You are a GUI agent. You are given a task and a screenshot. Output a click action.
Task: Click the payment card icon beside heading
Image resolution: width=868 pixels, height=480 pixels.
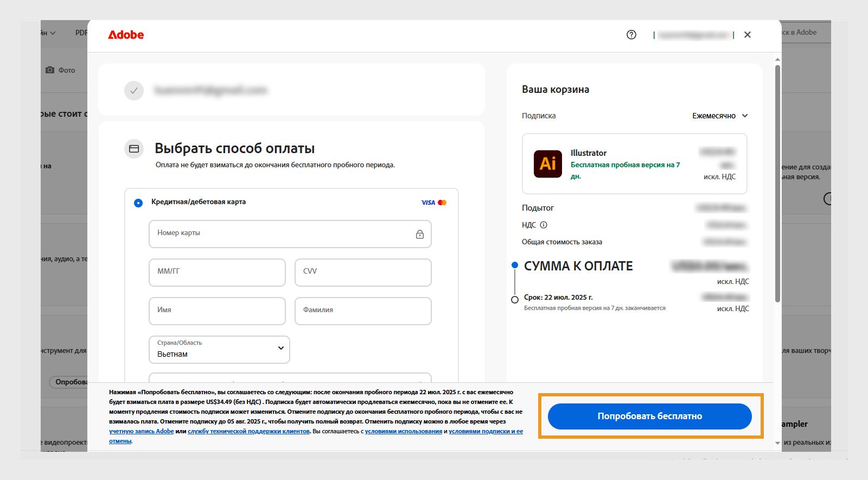134,149
